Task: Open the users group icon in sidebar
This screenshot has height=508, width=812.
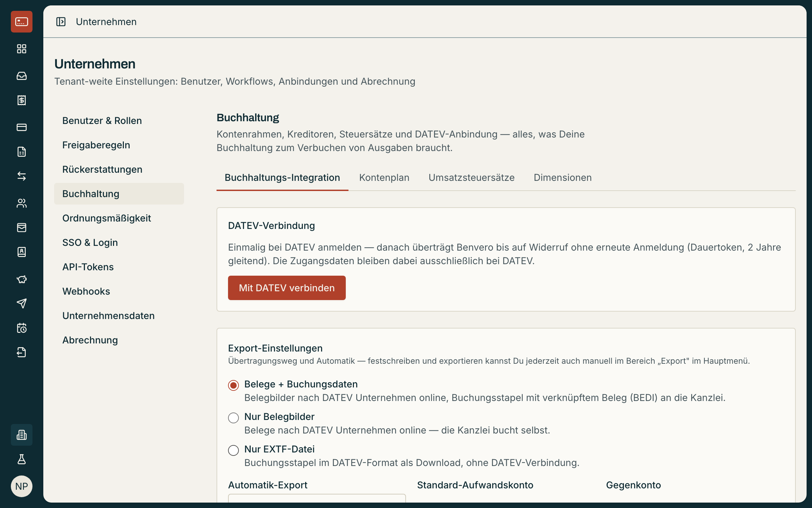Action: [x=22, y=203]
